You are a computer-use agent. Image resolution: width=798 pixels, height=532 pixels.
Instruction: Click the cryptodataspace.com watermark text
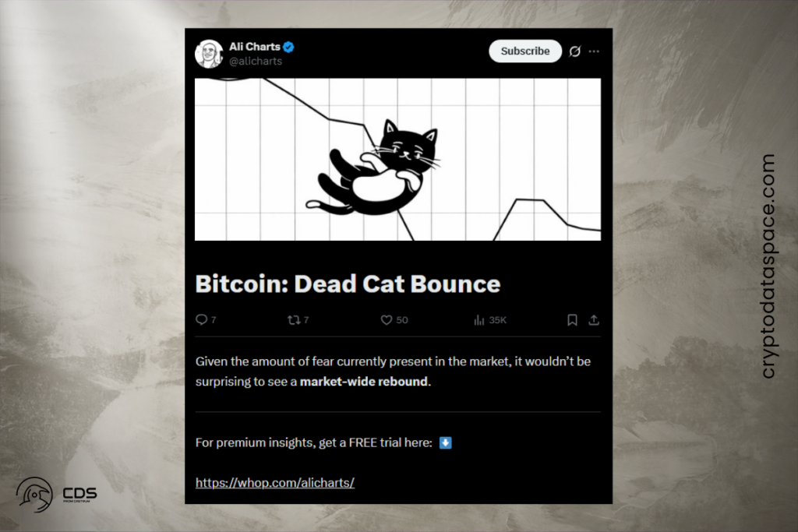tap(768, 266)
